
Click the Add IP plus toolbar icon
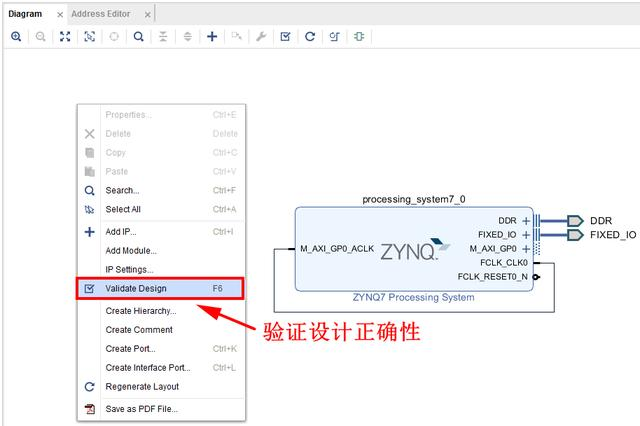point(212,37)
